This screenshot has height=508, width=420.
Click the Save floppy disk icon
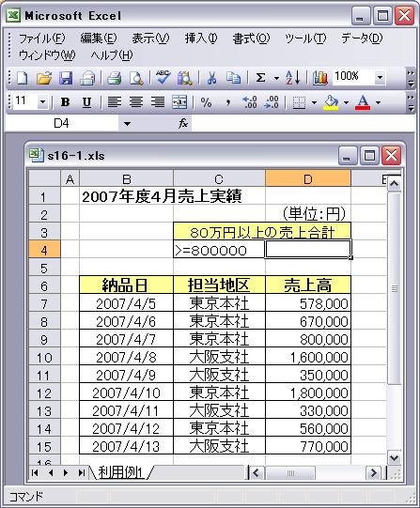point(66,78)
